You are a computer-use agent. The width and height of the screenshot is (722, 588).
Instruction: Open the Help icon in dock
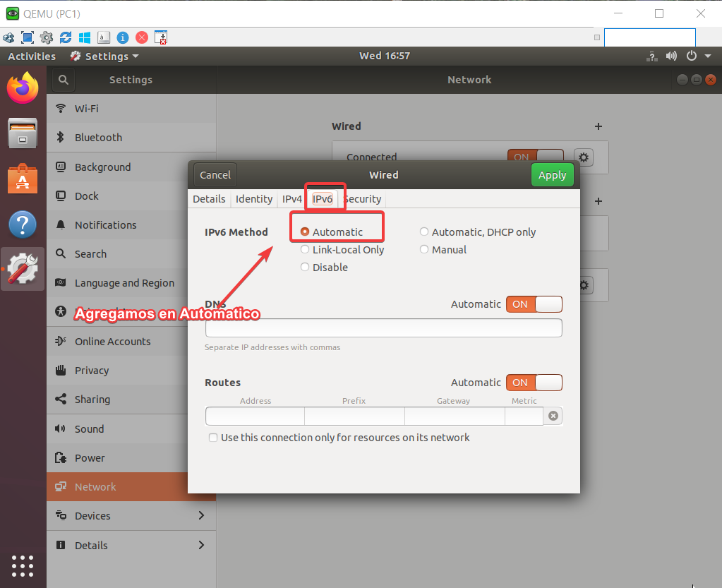23,224
